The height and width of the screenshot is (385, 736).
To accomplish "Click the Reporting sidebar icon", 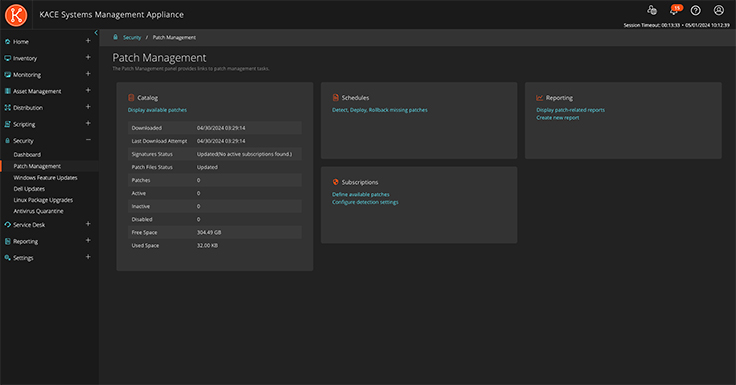I will coord(8,241).
